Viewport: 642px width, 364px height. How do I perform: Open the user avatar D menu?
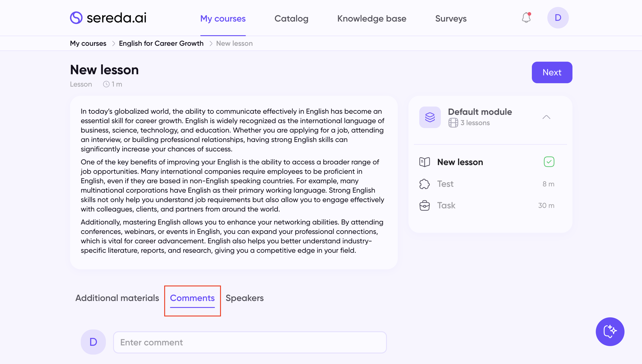(558, 18)
